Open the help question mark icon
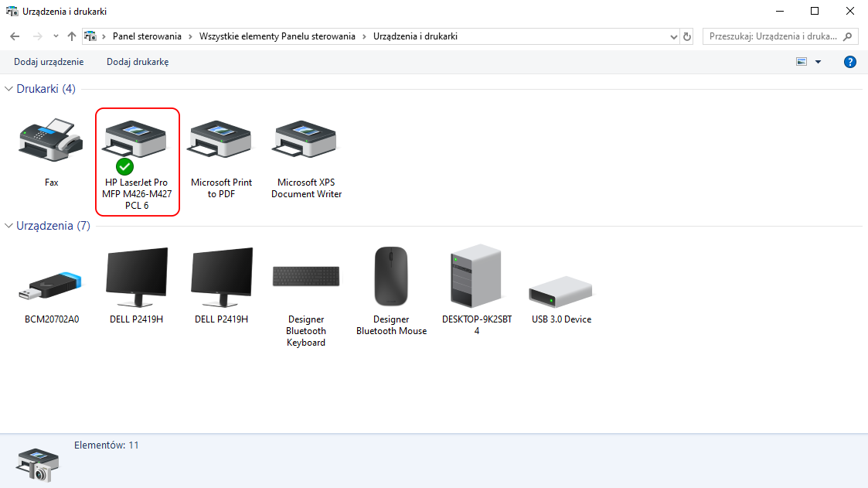The height and width of the screenshot is (488, 868). (x=850, y=62)
